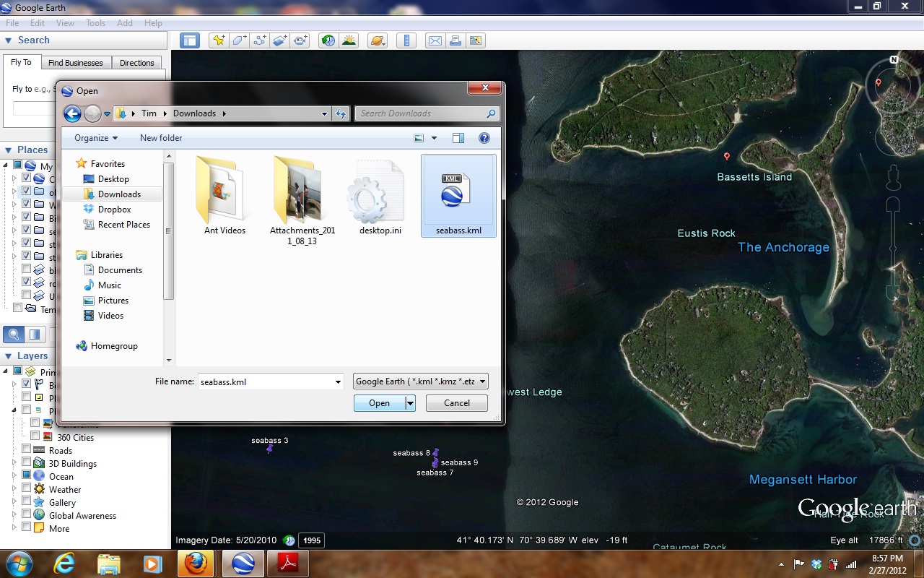Click the Search Downloads field
The height and width of the screenshot is (578, 924).
427,113
